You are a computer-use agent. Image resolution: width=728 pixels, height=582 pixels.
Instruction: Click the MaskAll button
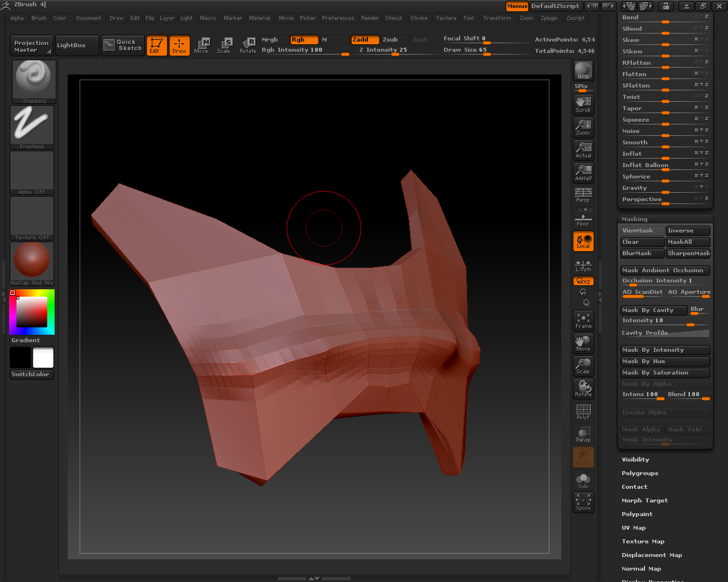tap(688, 242)
